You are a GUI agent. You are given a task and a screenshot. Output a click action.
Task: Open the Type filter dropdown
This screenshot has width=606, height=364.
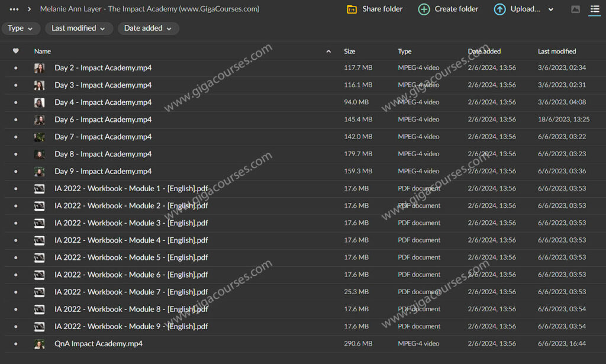pos(21,28)
